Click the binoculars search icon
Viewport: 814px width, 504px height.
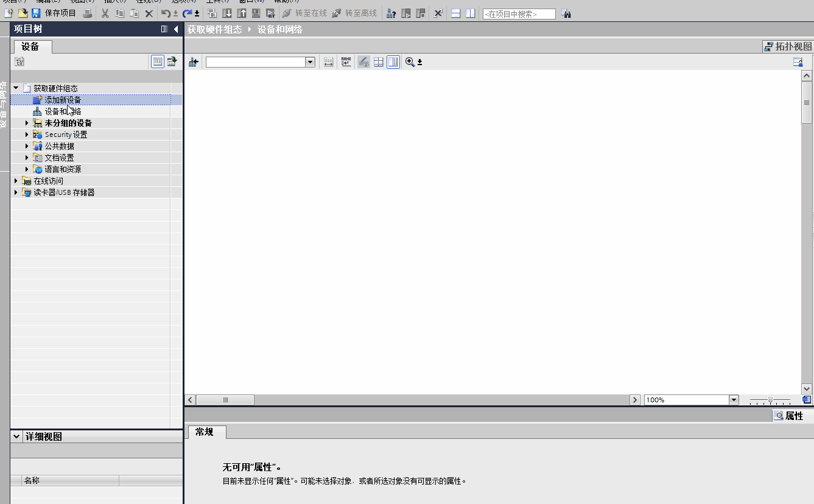(x=566, y=13)
